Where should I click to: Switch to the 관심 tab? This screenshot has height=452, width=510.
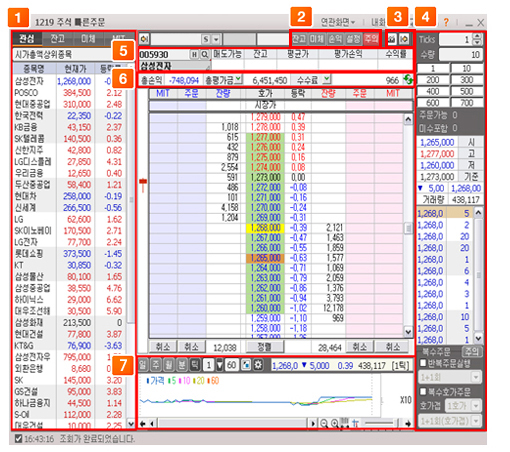coord(27,39)
